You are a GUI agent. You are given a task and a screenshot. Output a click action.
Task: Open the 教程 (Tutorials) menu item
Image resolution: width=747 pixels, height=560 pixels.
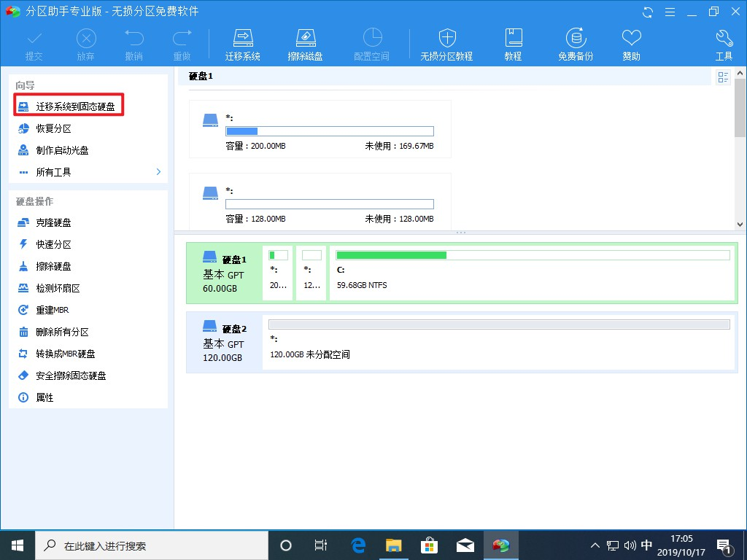[513, 42]
